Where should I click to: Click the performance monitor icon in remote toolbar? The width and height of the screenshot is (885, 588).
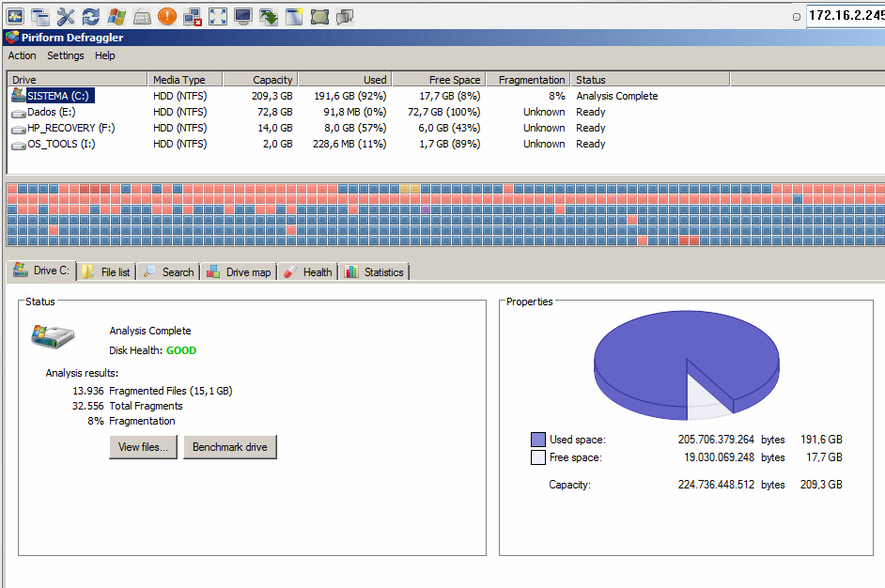(15, 16)
